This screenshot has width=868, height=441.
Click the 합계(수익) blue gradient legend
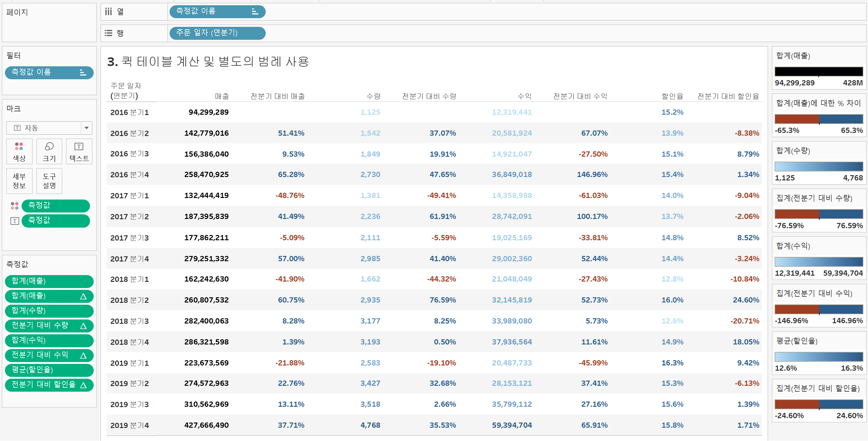tap(818, 261)
